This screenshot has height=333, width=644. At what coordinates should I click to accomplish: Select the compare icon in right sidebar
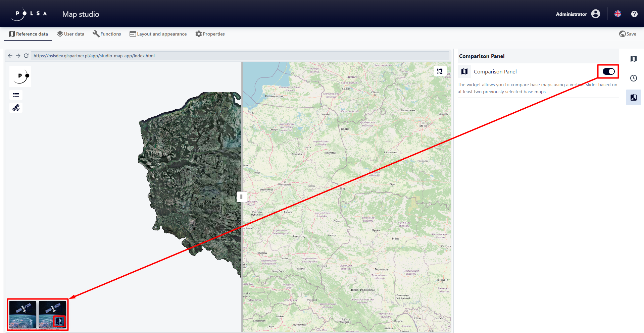(633, 98)
